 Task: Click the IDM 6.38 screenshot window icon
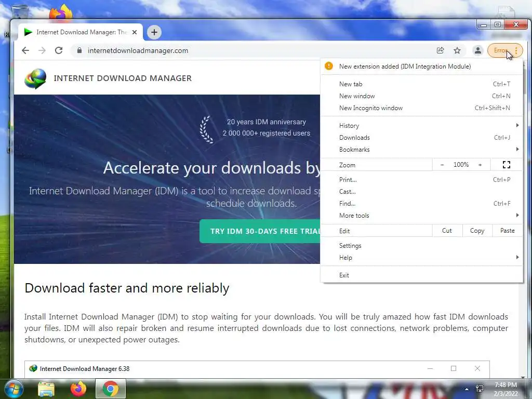(x=33, y=368)
